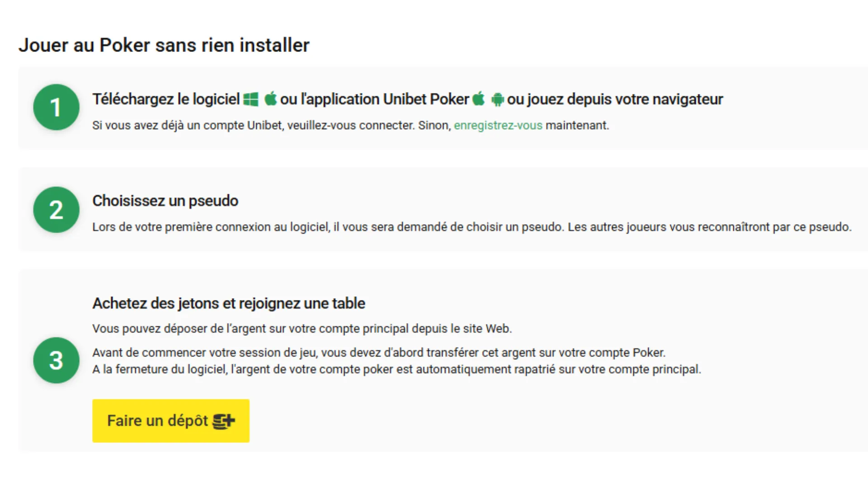Click the sentence starting 'Lors de votre première connexion'

tap(472, 227)
